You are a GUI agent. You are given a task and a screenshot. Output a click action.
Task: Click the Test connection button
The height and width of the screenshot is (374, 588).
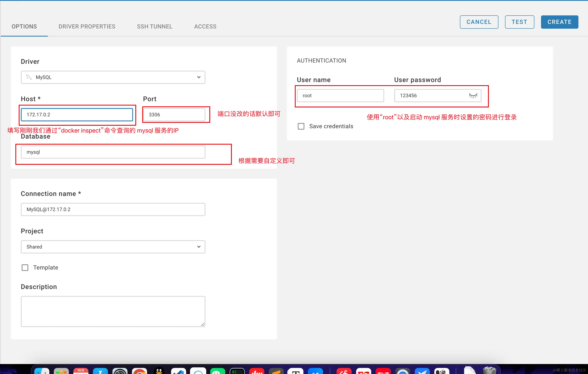tap(519, 22)
